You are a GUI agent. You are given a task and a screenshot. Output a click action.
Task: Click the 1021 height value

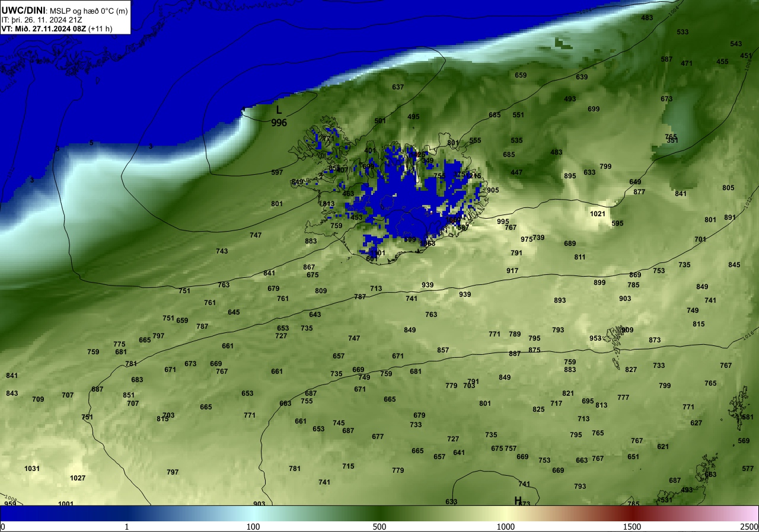pyautogui.click(x=598, y=214)
